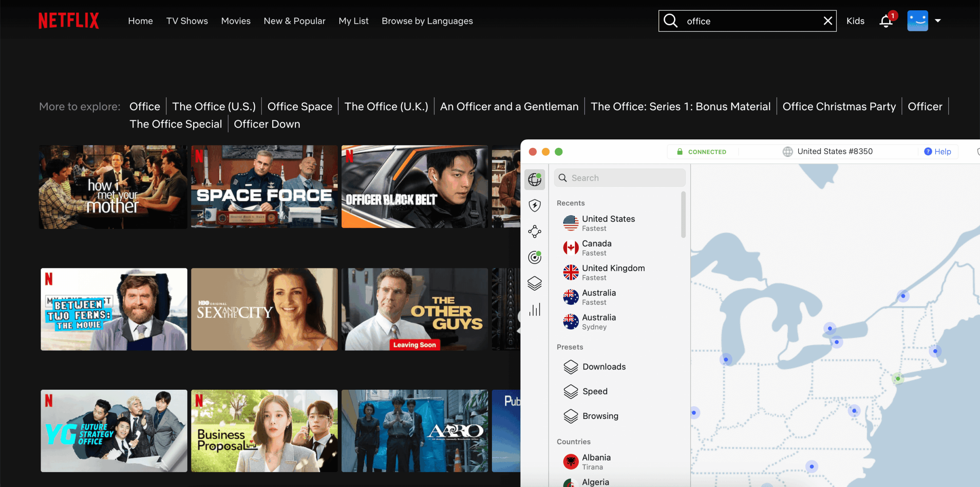This screenshot has height=487, width=980.
Task: Open Browse by Languages
Action: tap(427, 21)
